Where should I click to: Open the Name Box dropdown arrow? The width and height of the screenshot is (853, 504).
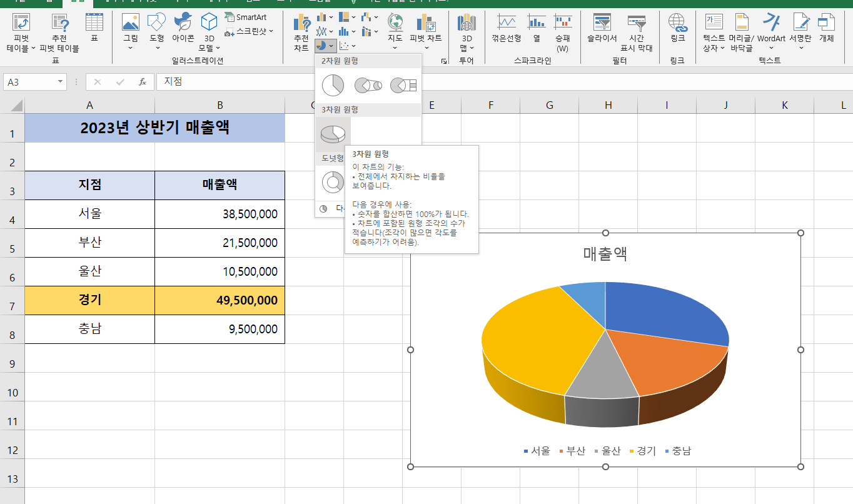pos(61,82)
